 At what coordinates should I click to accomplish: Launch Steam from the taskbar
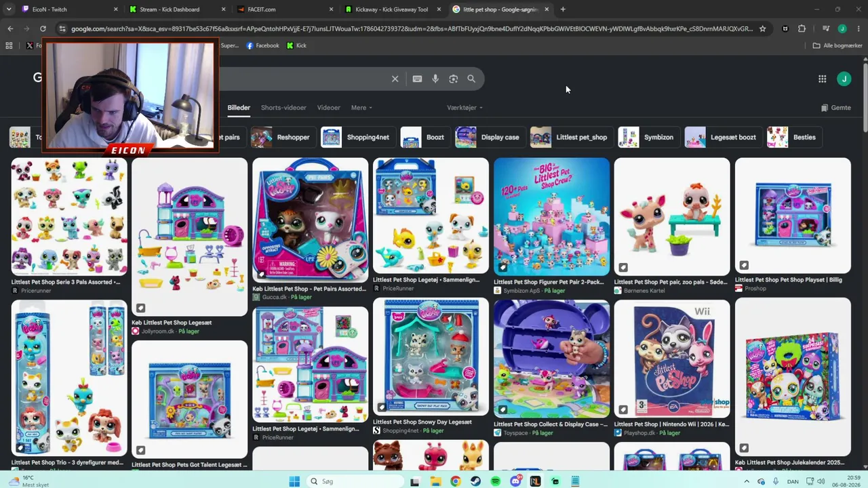tap(475, 481)
